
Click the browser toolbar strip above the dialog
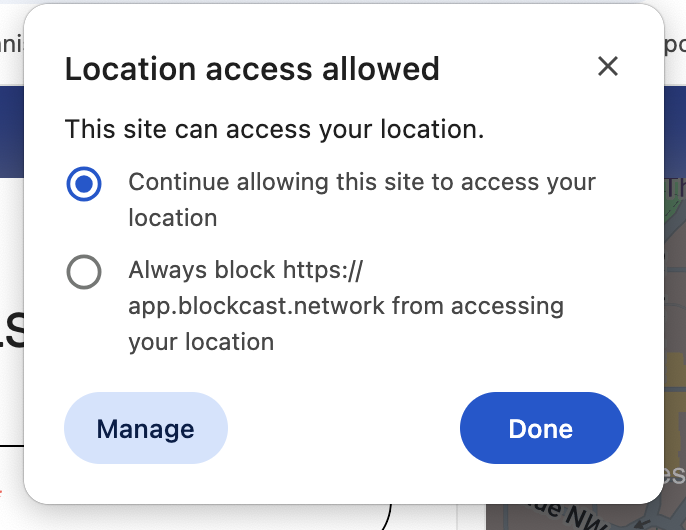(x=12, y=40)
